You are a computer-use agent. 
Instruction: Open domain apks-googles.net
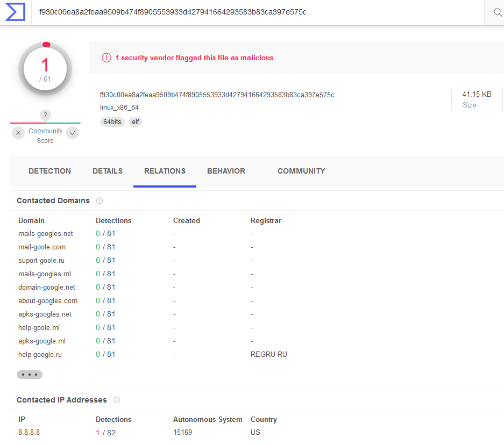click(x=45, y=314)
